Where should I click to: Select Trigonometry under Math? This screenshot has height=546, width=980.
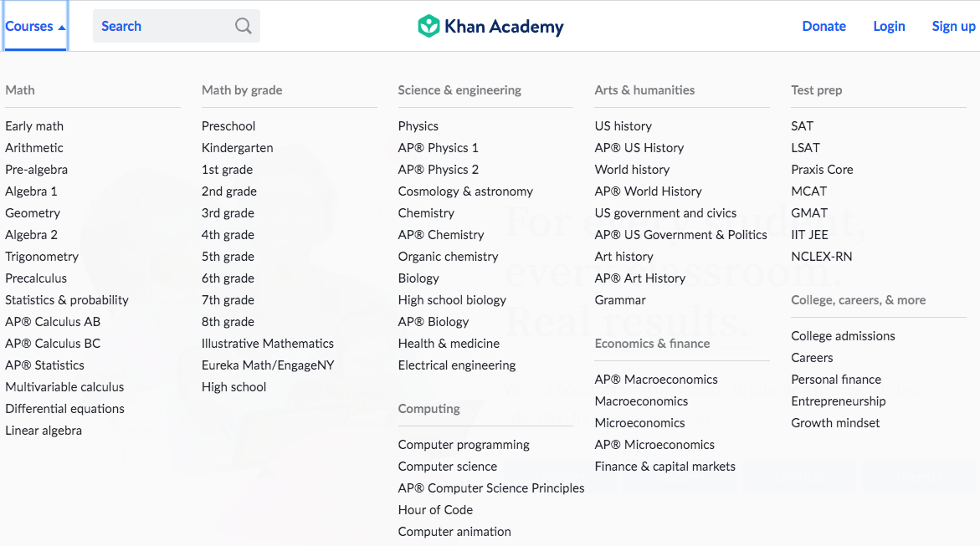[42, 256]
